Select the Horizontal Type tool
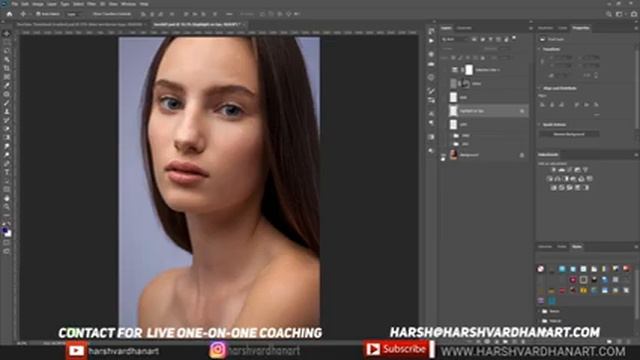The image size is (640, 360). point(7,172)
